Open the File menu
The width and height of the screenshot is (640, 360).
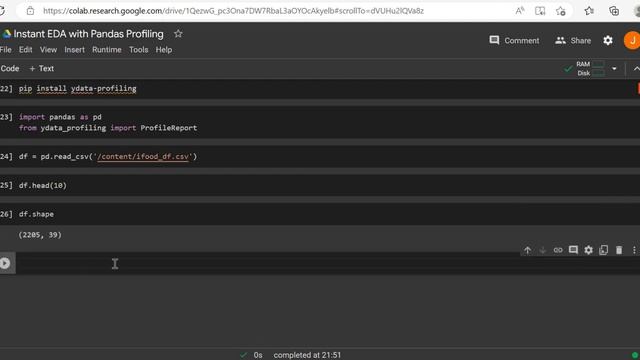6,50
